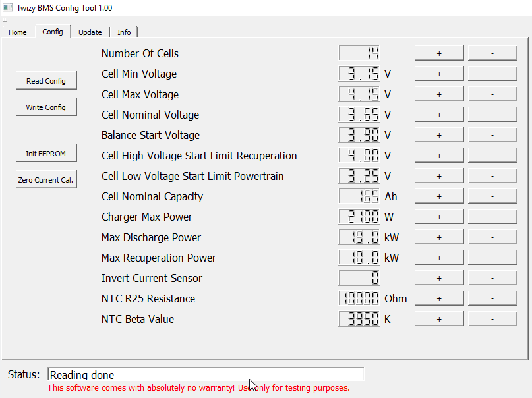Toggle Invert Current Sensor with plus
532x398 pixels.
click(x=439, y=278)
